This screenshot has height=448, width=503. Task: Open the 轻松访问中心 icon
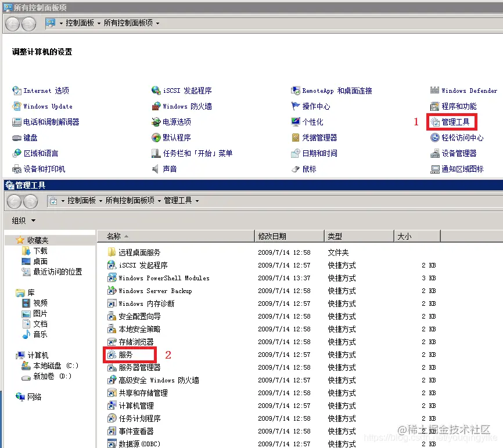(x=434, y=138)
